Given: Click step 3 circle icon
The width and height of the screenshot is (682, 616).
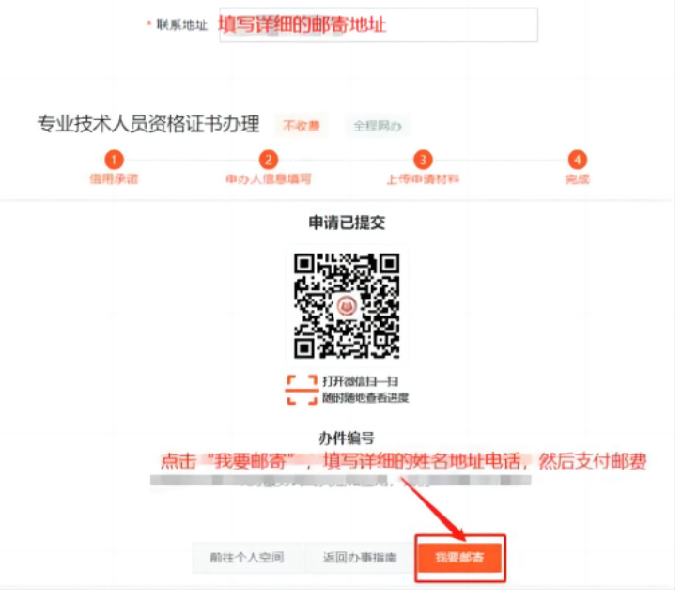Looking at the screenshot, I should tap(423, 160).
